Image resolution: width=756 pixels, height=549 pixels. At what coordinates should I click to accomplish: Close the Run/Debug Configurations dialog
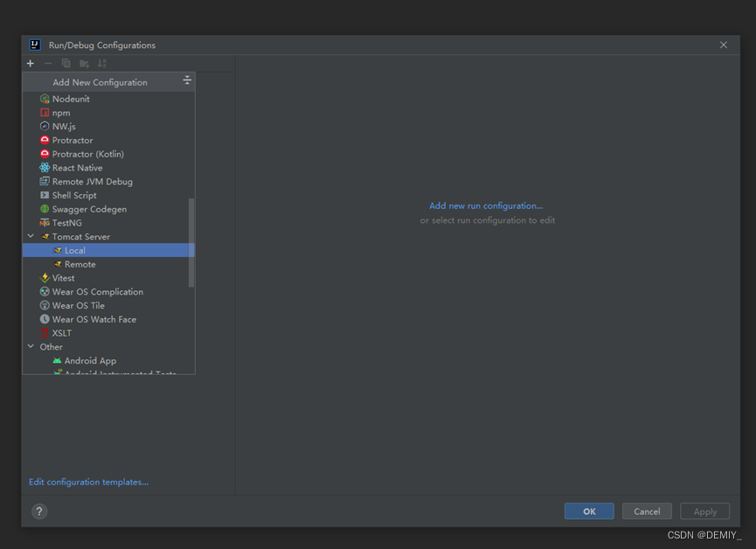(x=723, y=45)
